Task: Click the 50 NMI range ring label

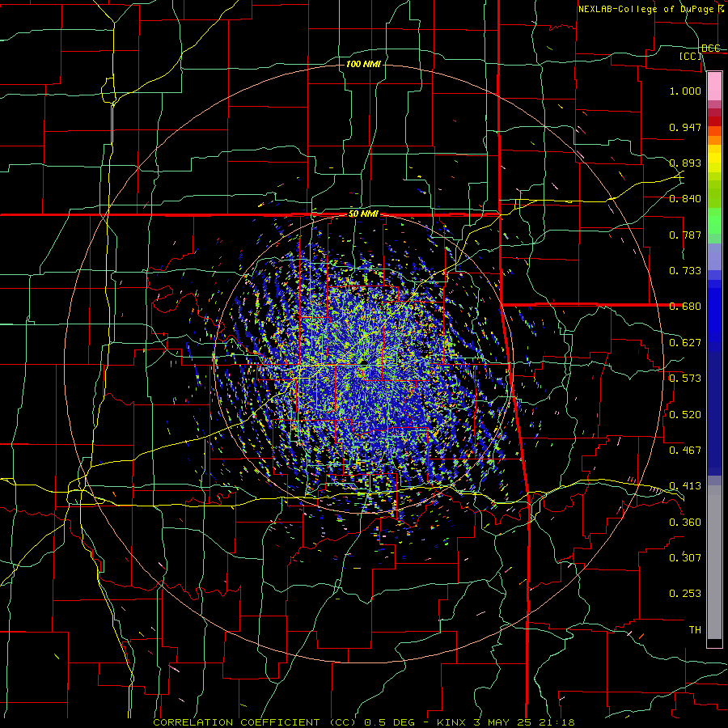Action: (x=363, y=214)
